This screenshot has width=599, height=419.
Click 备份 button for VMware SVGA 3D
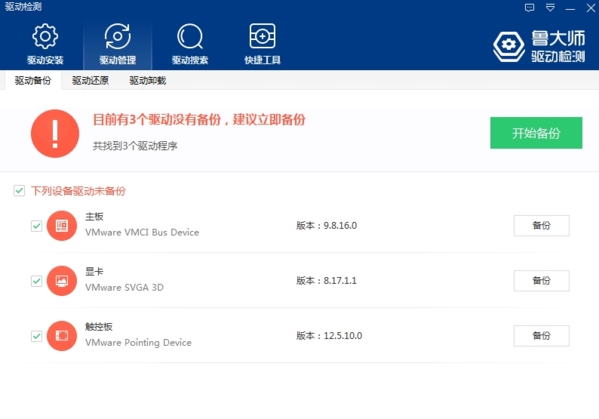pos(541,281)
